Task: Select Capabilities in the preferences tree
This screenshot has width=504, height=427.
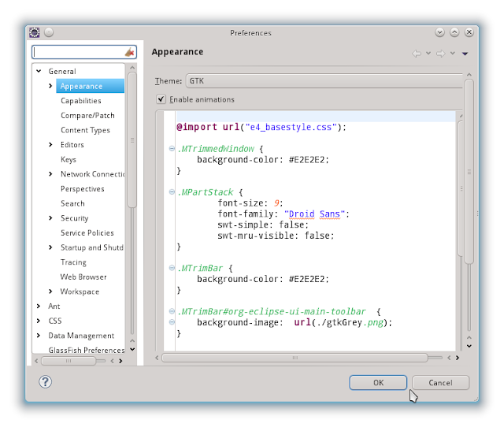Action: tap(81, 101)
